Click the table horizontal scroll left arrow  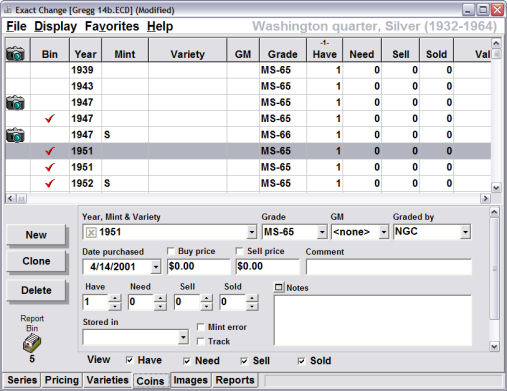10,199
